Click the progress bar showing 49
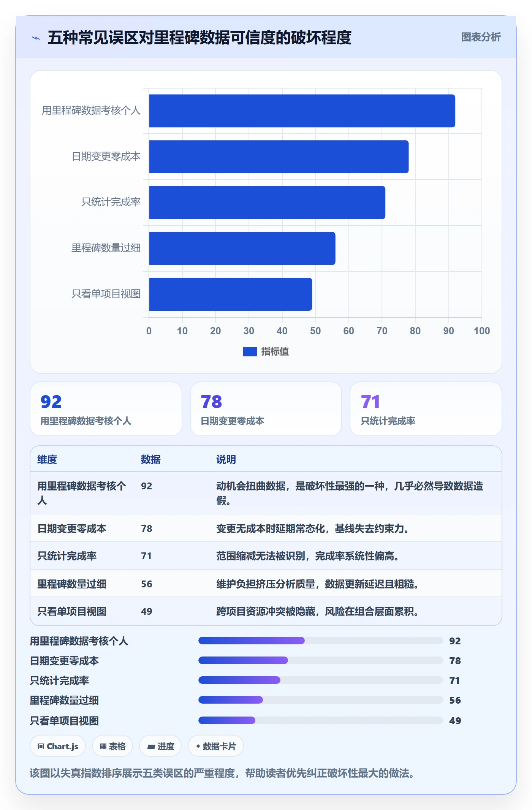The width and height of the screenshot is (532, 810). pos(320,720)
